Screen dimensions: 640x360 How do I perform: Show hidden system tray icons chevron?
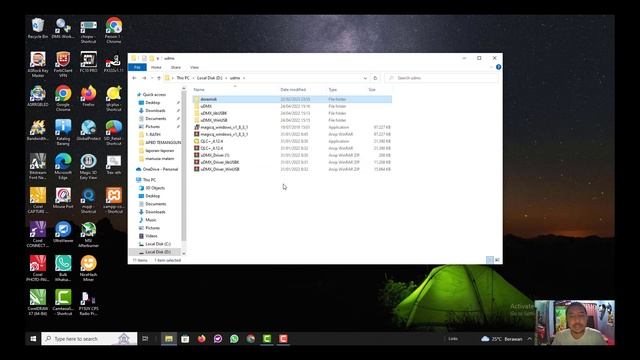(x=529, y=339)
